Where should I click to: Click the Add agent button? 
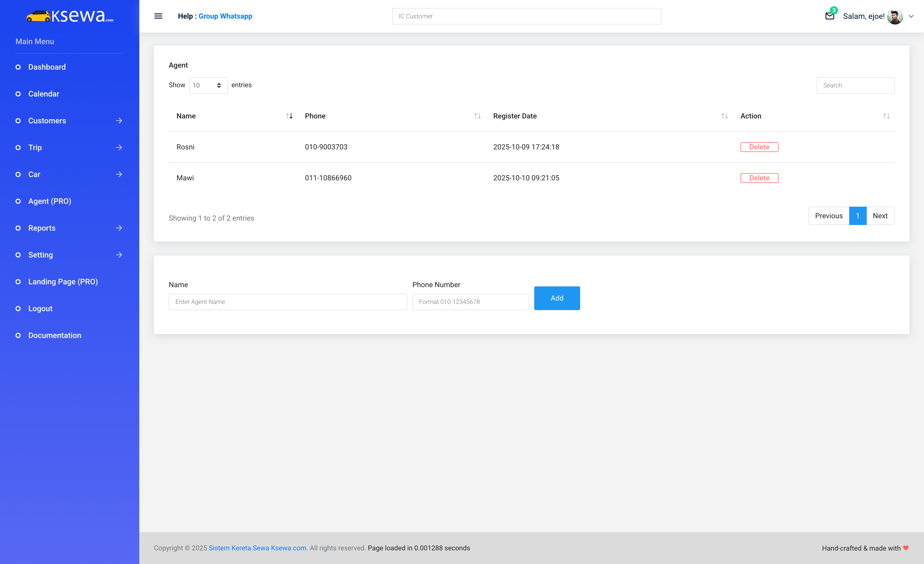click(557, 298)
